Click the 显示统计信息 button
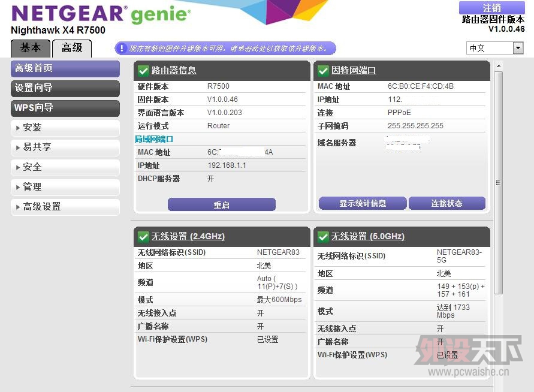The height and width of the screenshot is (392, 534). pyautogui.click(x=363, y=203)
